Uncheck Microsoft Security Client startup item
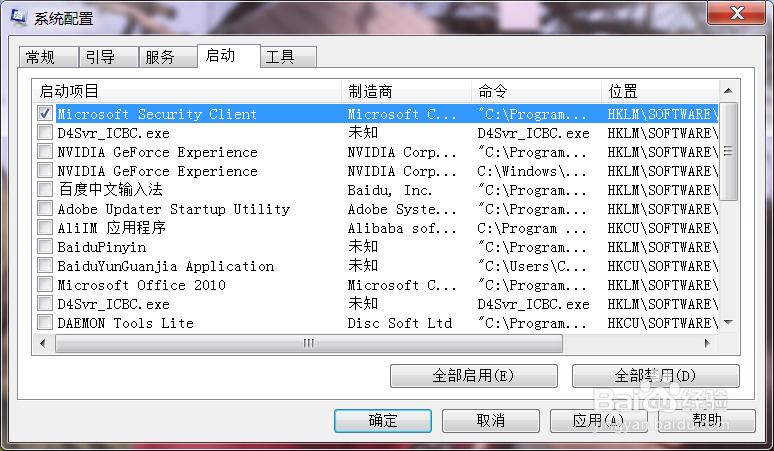The image size is (774, 451). [x=45, y=113]
